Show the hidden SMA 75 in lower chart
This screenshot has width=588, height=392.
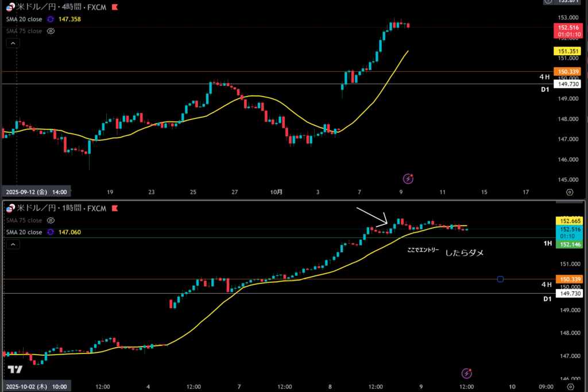(51, 220)
